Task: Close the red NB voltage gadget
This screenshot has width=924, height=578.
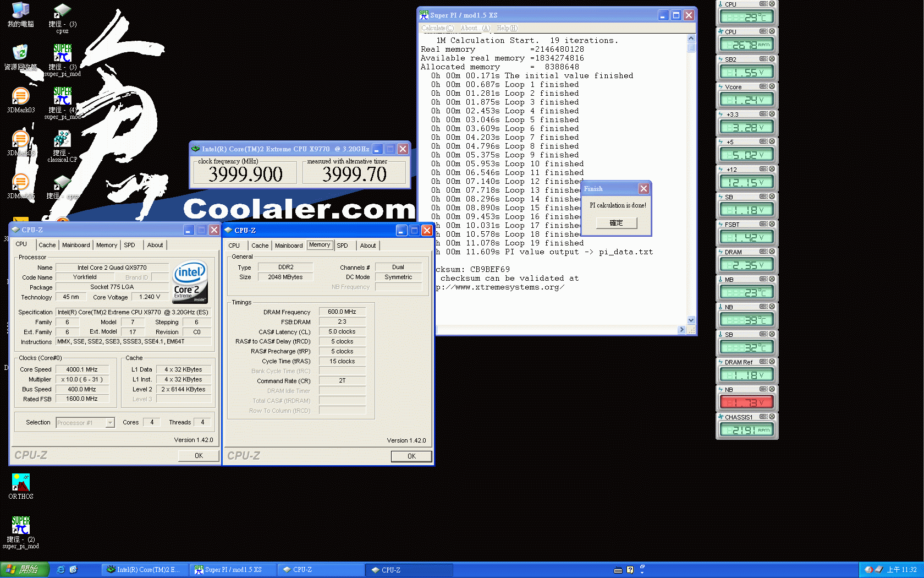Action: (x=772, y=389)
